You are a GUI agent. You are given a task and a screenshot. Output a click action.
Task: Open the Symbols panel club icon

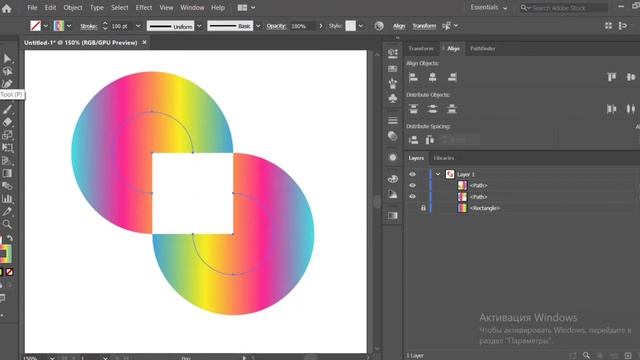[x=393, y=98]
